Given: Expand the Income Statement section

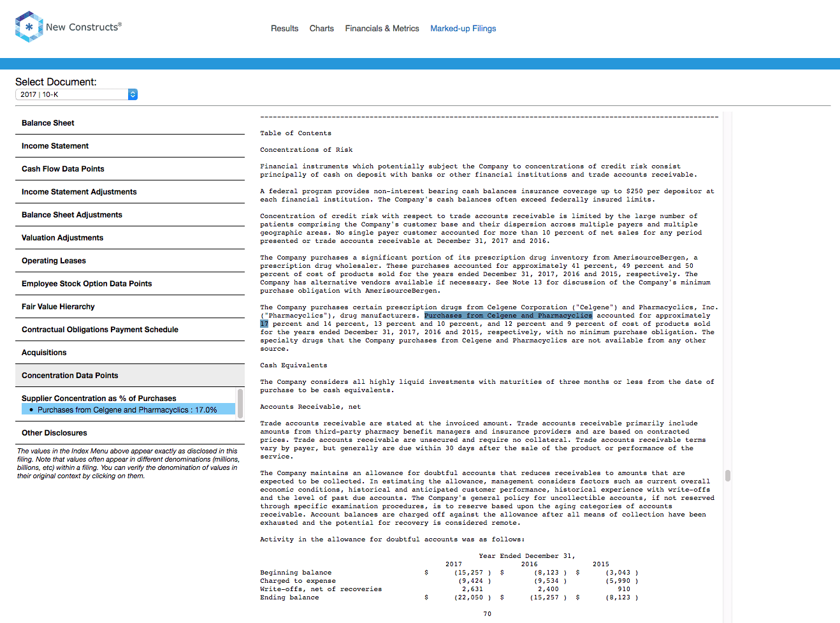Looking at the screenshot, I should [130, 146].
